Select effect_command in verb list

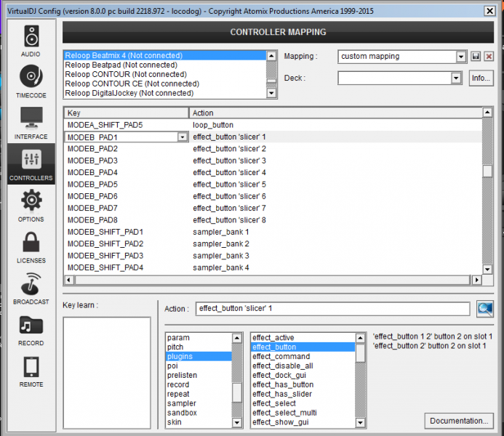(x=303, y=356)
